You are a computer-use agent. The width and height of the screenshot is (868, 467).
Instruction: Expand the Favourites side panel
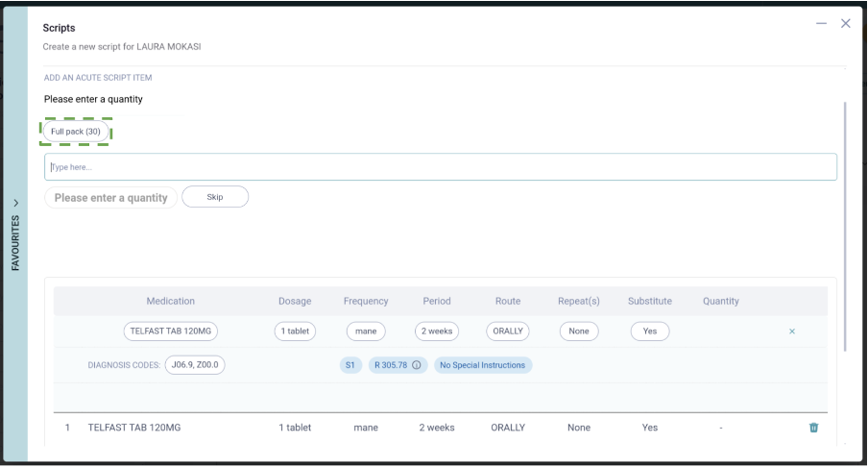coord(14,231)
